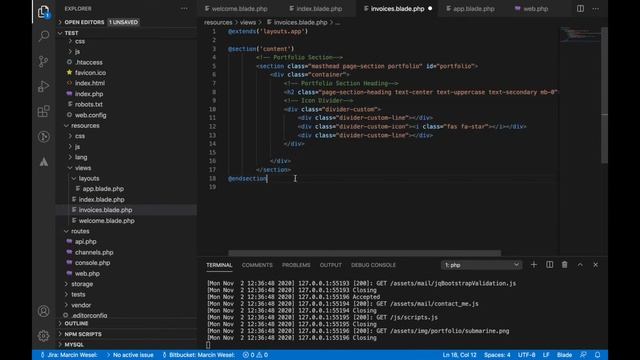
Task: Open the Extensions view
Action: 43,111
